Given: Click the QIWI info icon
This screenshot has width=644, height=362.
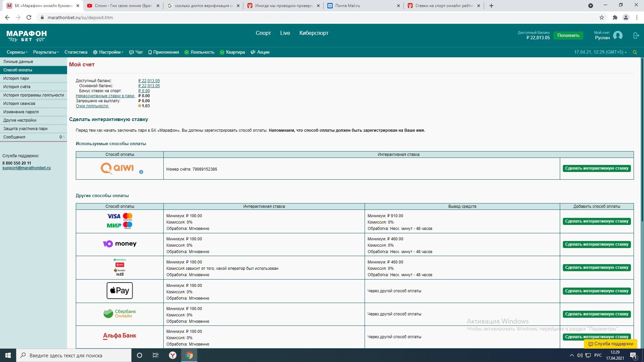Looking at the screenshot, I should click(x=141, y=172).
